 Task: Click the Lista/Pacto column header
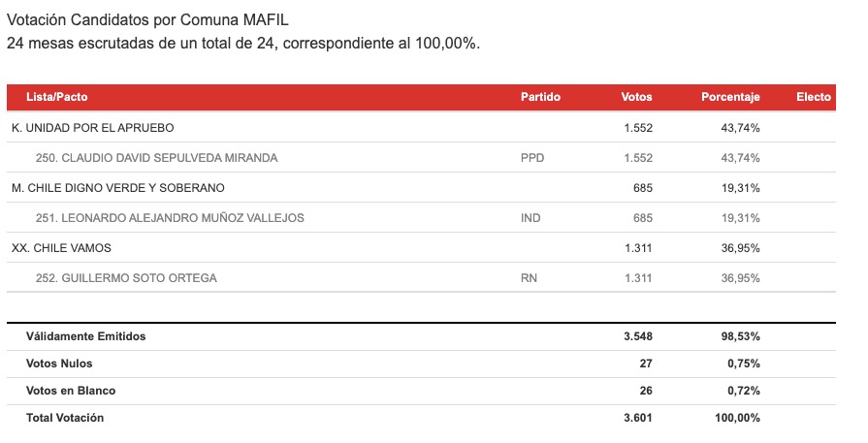click(x=57, y=97)
